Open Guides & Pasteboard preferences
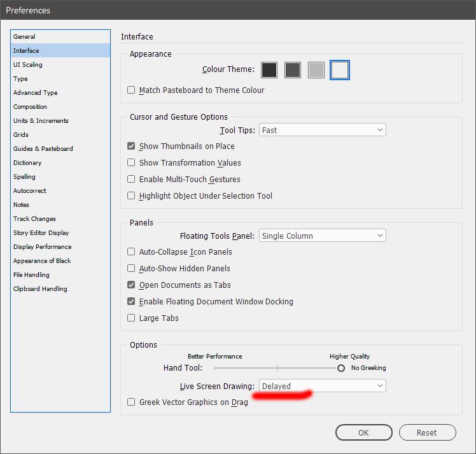 point(60,148)
